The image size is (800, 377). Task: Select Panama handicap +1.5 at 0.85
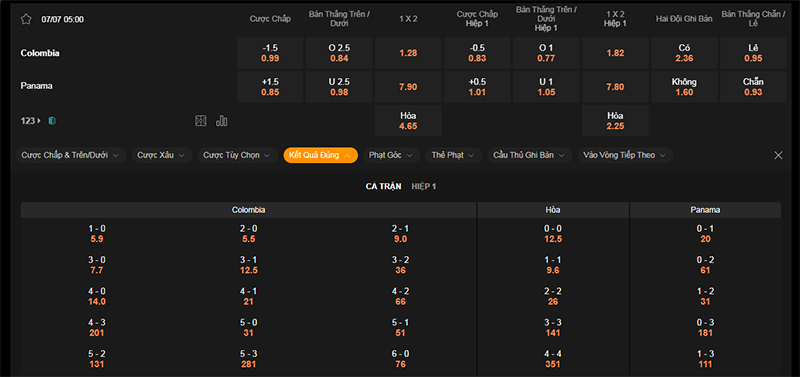pos(270,87)
